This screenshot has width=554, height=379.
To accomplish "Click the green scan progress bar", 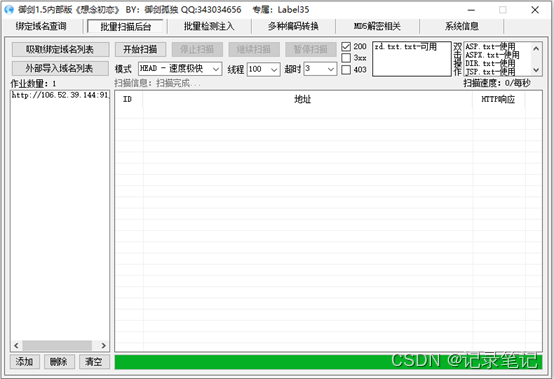I will click(328, 362).
